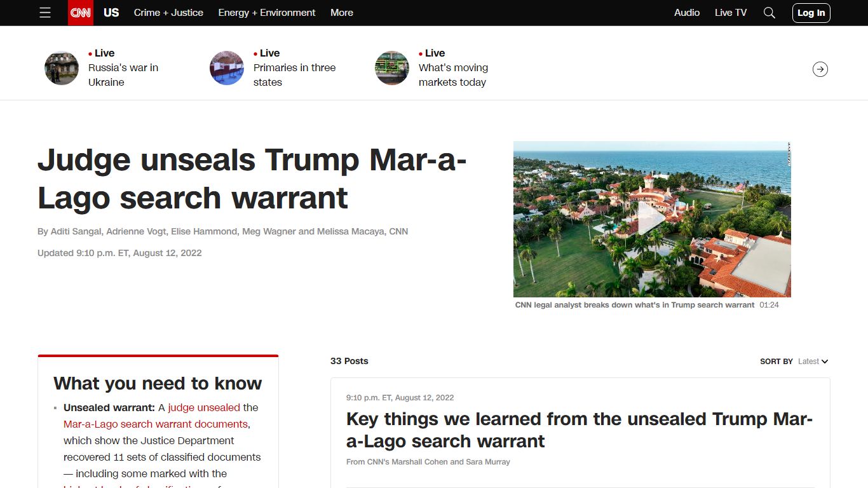
Task: Open the Audio link in header
Action: pos(687,13)
